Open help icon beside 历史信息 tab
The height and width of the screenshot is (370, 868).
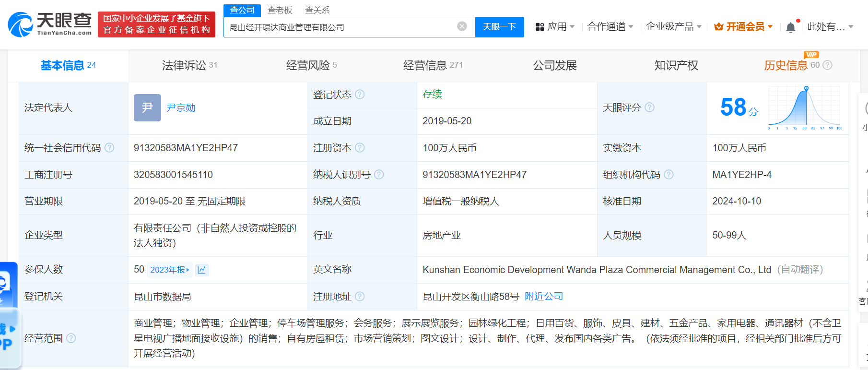click(x=827, y=65)
